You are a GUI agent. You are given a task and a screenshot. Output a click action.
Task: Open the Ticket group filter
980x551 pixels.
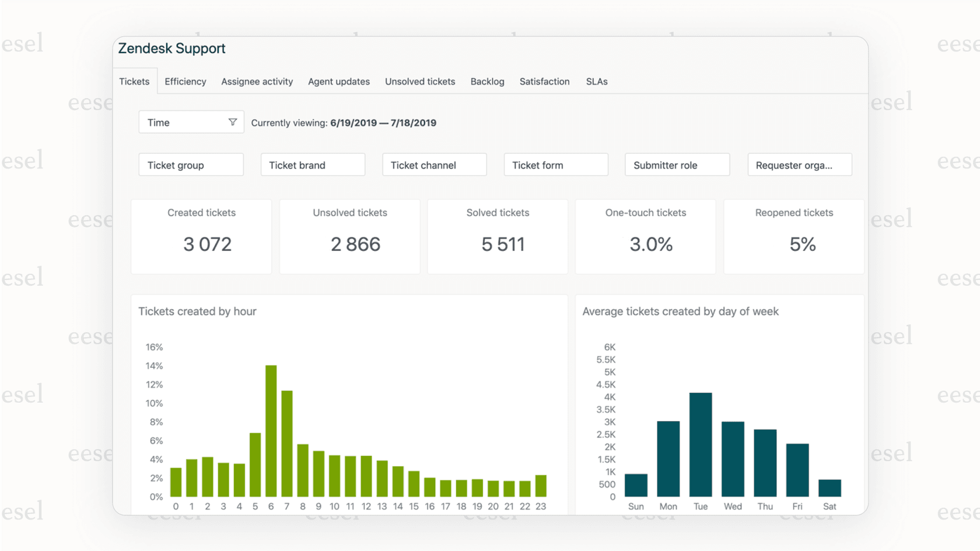point(191,164)
